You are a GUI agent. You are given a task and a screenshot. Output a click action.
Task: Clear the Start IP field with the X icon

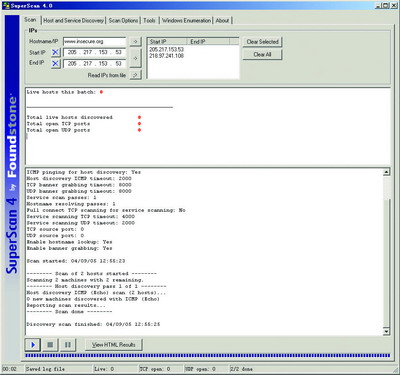(55, 52)
